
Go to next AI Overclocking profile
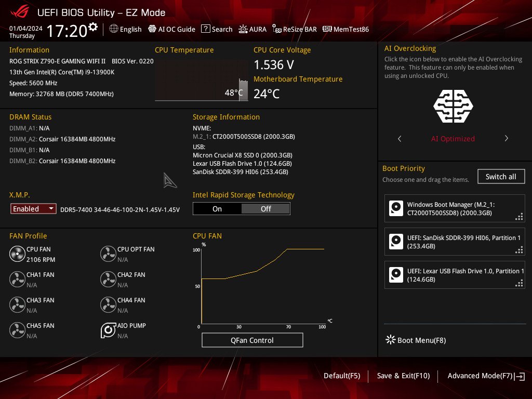(506, 138)
